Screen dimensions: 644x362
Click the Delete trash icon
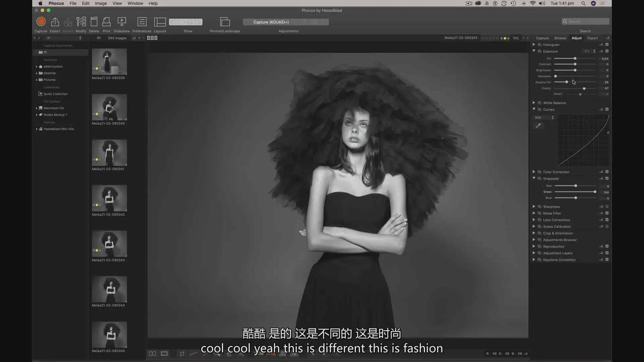(94, 22)
